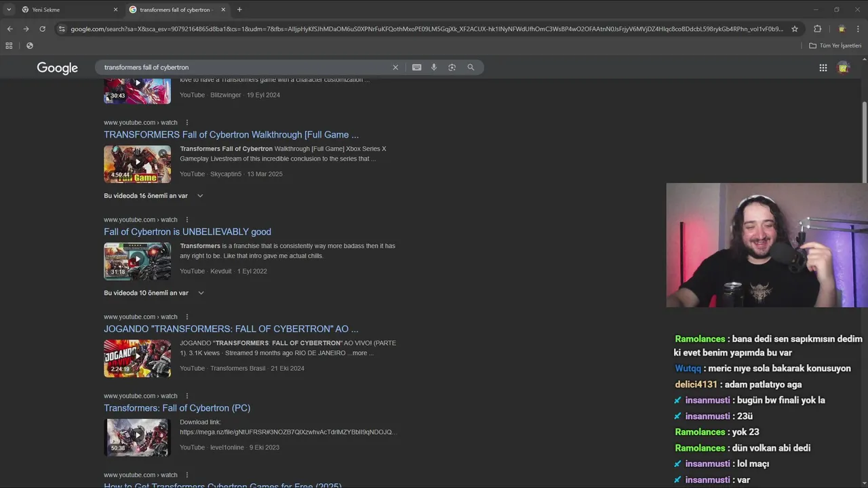868x488 pixels.
Task: Bookmark this page with the star icon
Action: pos(795,28)
